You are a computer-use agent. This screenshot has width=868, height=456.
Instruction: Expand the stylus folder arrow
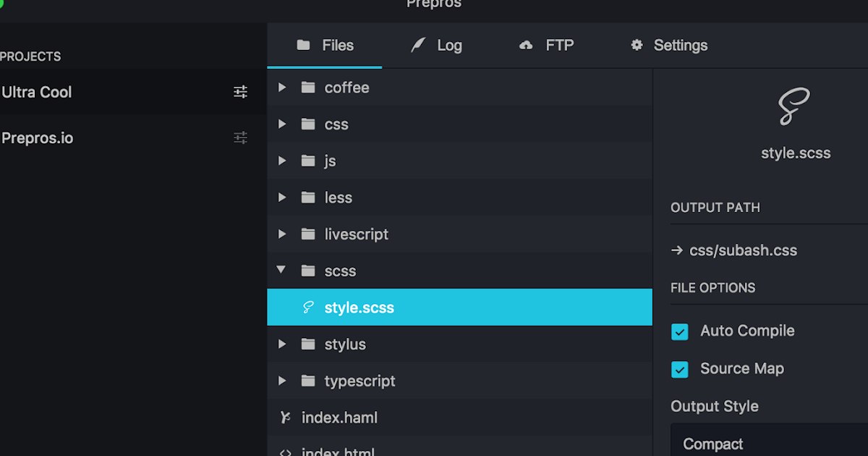pos(282,345)
